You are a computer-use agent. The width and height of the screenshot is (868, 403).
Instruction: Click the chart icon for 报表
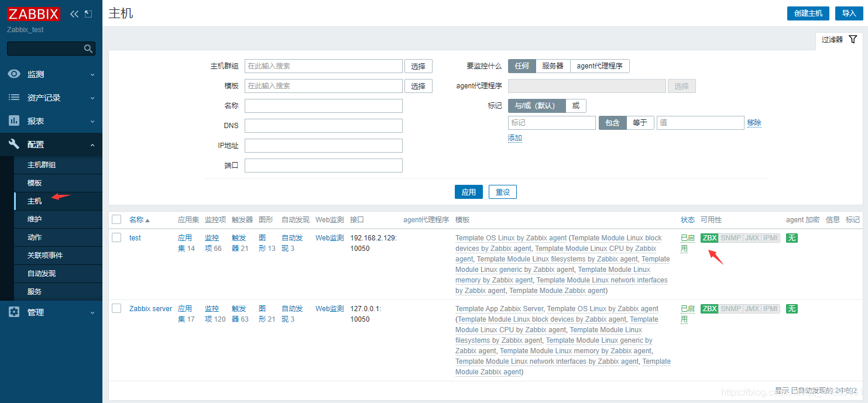click(x=14, y=121)
